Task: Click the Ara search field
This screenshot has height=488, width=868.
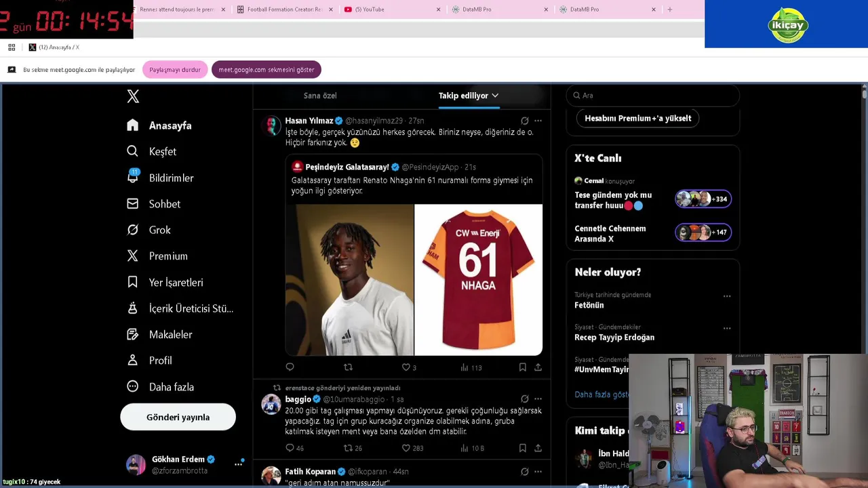Action: tap(653, 96)
